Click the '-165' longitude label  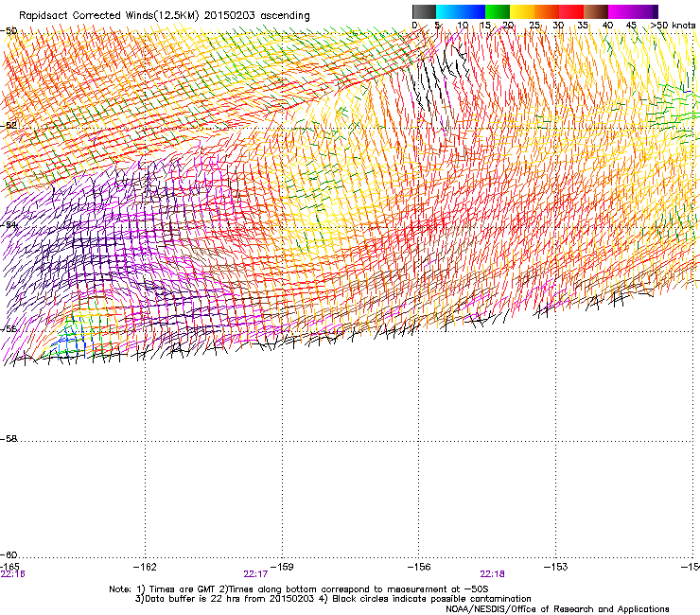pos(9,567)
